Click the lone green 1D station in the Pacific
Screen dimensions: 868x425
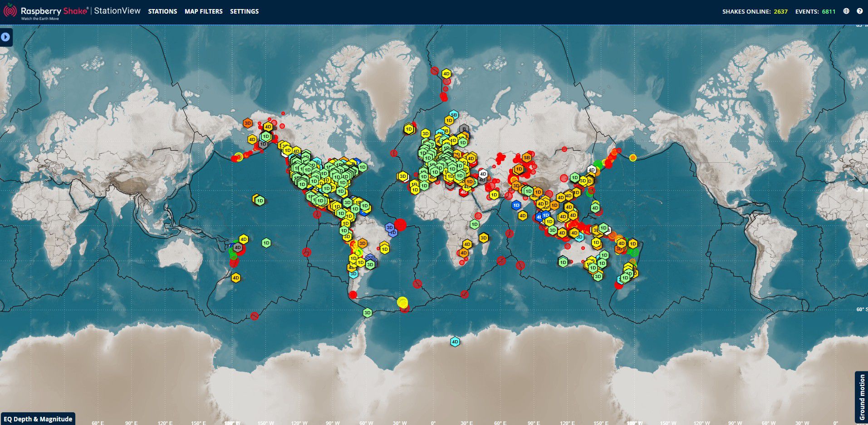click(267, 243)
